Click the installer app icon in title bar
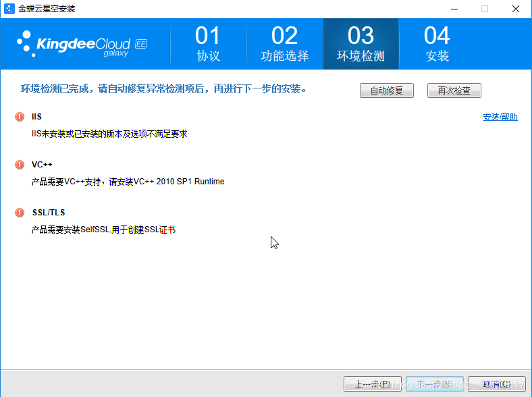 coord(9,9)
